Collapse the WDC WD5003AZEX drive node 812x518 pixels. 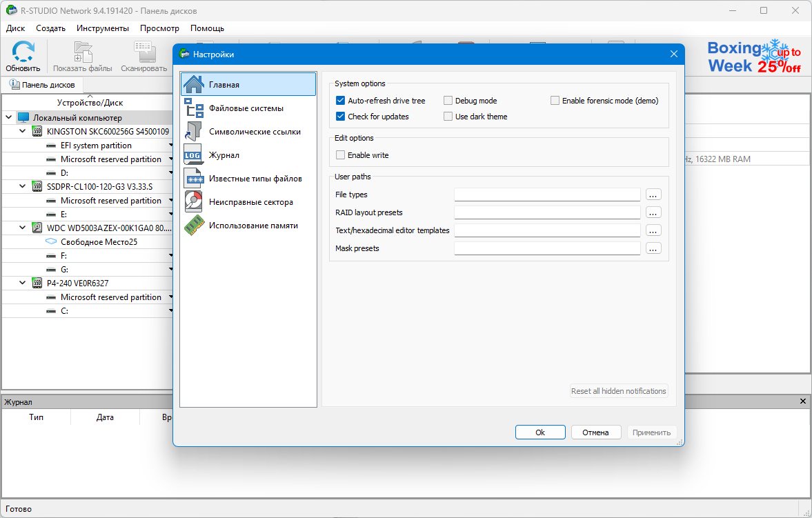click(22, 228)
